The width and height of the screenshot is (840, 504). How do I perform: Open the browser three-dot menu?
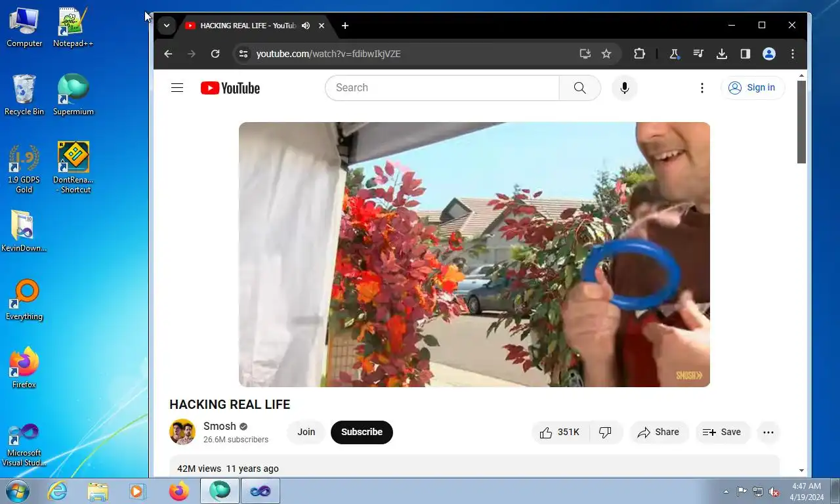(x=793, y=54)
